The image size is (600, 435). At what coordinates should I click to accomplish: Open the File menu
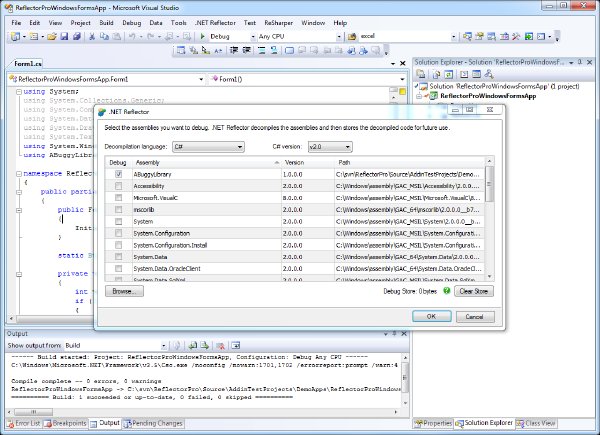pos(16,23)
